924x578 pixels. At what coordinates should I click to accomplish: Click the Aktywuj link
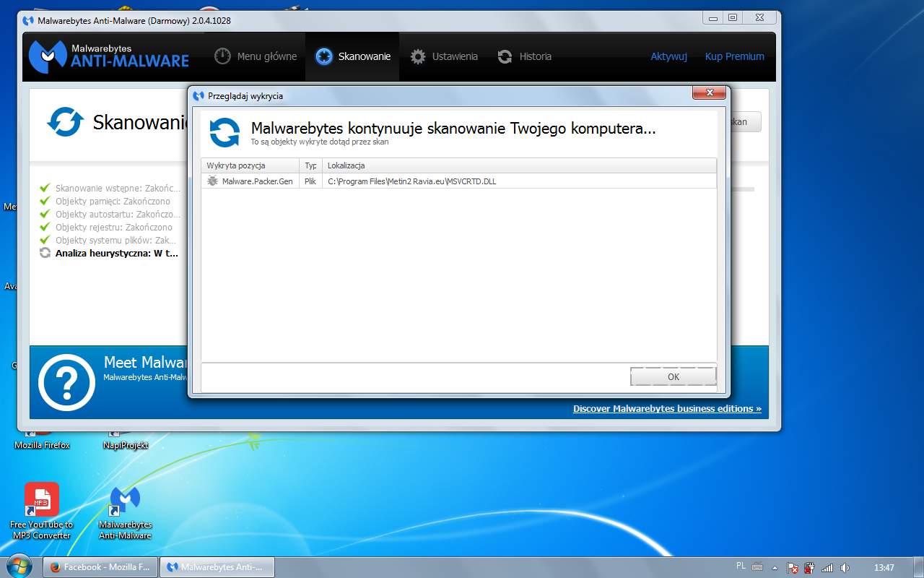click(669, 56)
